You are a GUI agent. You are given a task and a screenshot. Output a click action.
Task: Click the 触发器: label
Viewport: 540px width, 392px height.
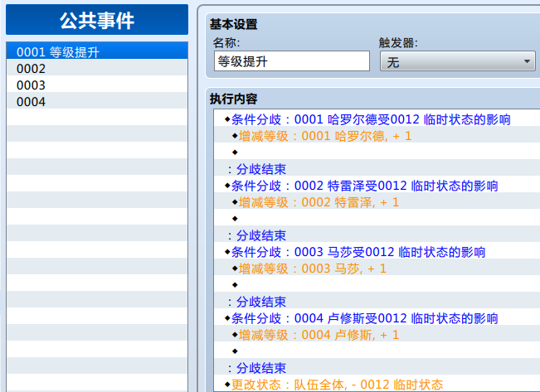[398, 43]
